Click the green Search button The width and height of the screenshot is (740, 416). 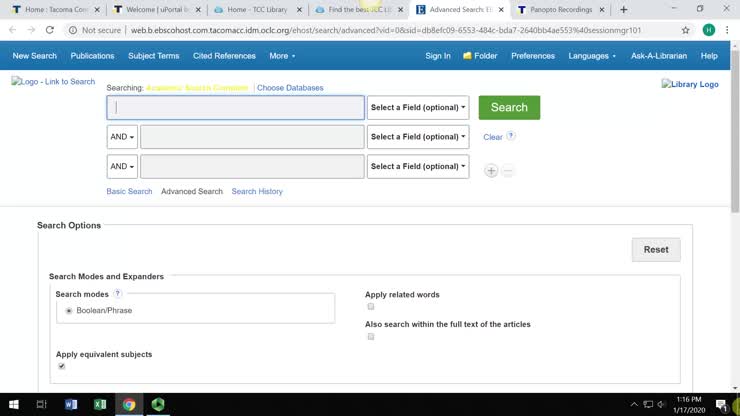click(509, 107)
